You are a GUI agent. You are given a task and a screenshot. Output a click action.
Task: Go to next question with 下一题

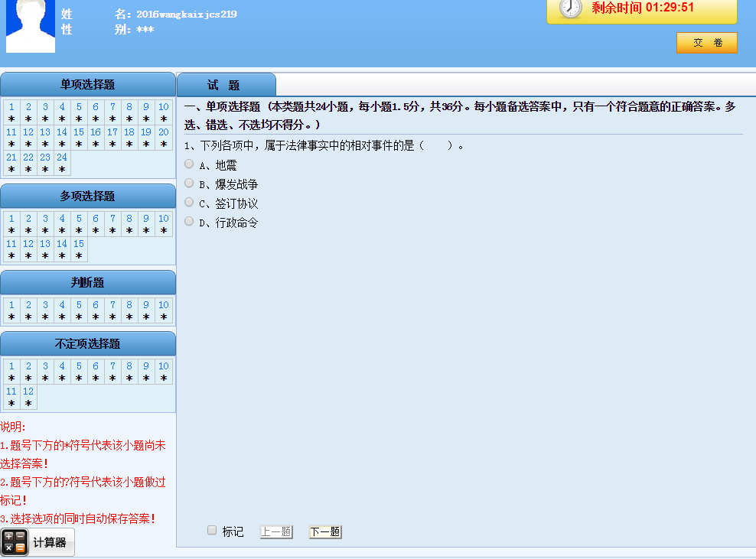(x=324, y=531)
